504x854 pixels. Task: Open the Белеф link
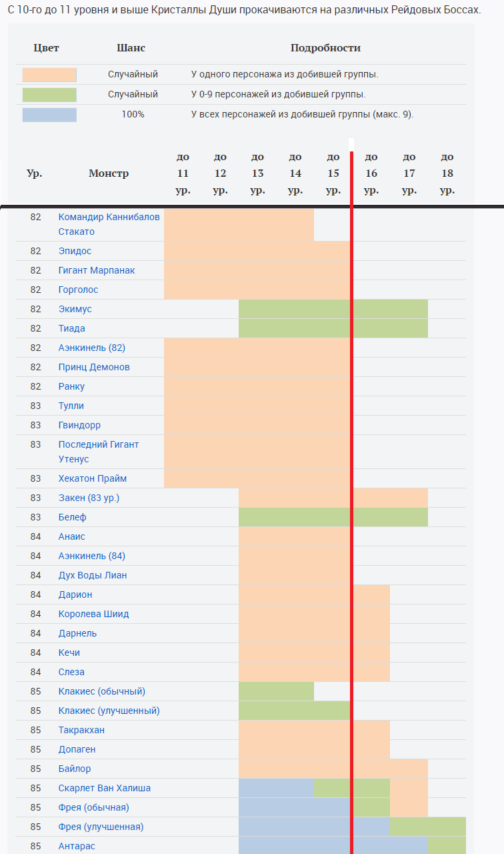tap(73, 517)
